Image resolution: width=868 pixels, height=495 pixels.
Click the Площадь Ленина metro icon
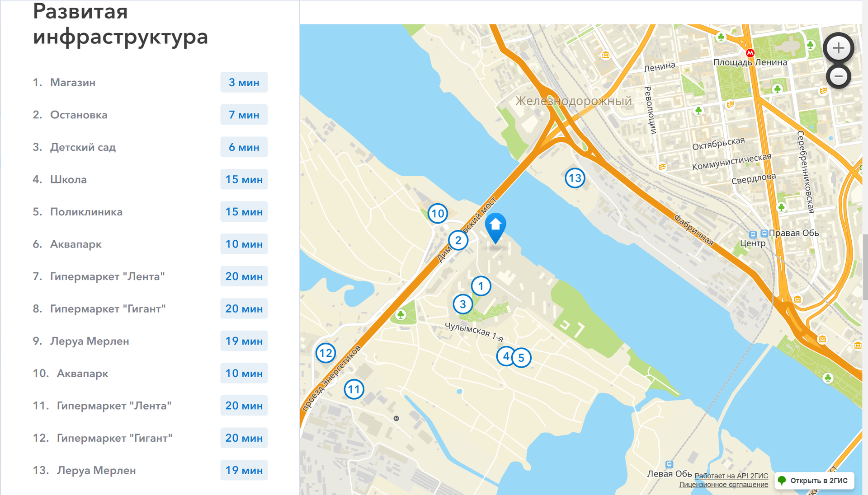coord(750,53)
